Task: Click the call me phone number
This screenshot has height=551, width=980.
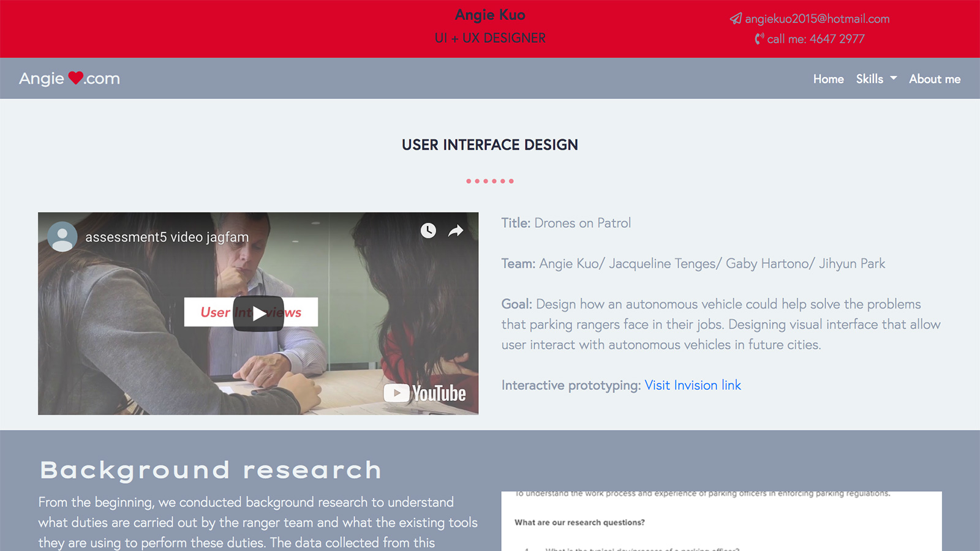Action: [x=816, y=39]
